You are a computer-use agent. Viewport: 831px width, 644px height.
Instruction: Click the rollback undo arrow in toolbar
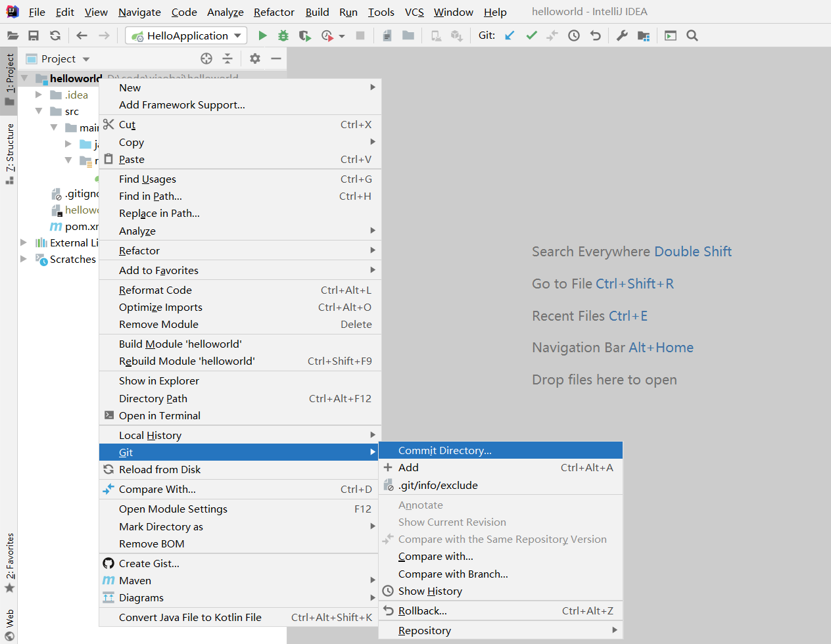point(596,35)
